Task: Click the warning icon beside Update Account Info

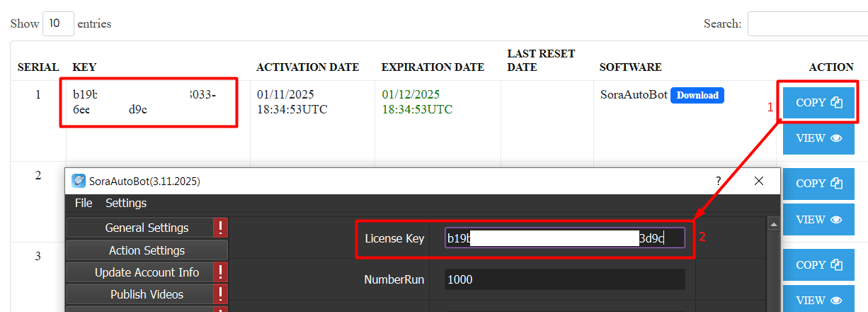Action: [221, 272]
